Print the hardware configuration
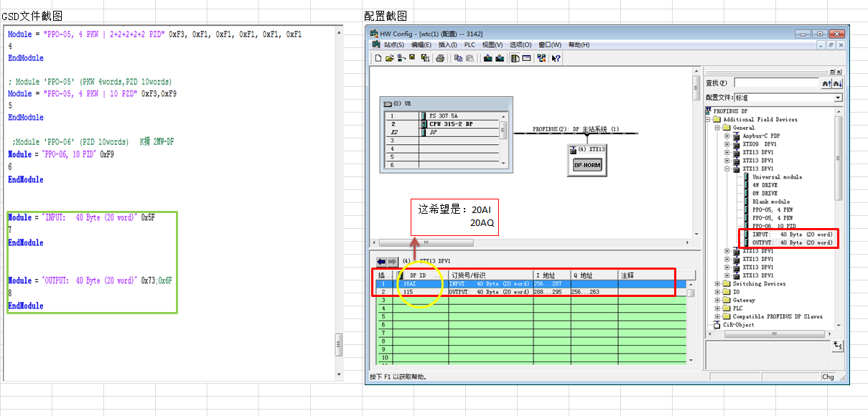868x416 pixels. pos(440,58)
